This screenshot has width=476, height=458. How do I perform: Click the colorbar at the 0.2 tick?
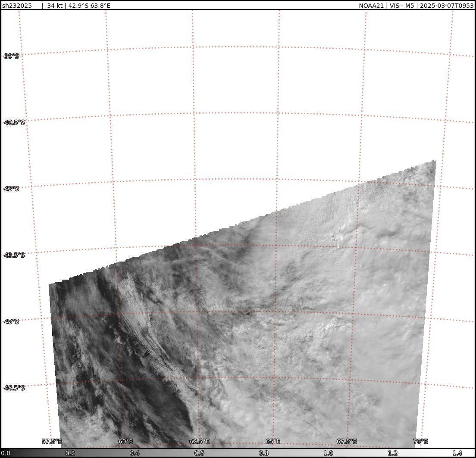70,453
